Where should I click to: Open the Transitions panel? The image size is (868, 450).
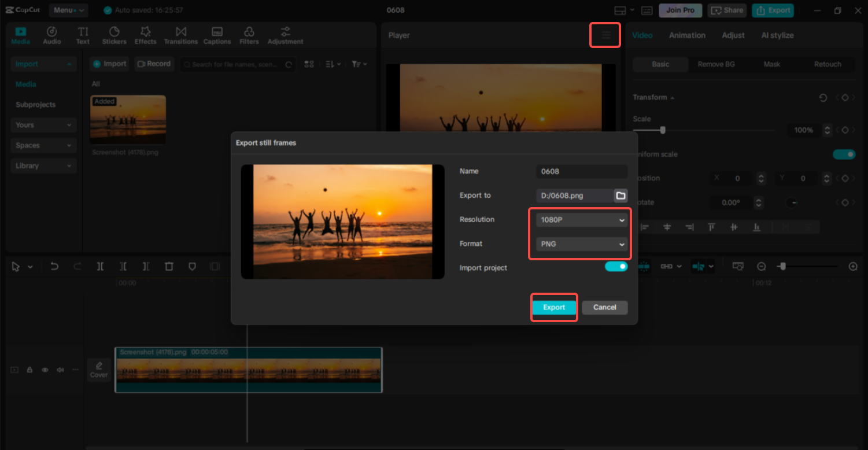[x=181, y=34]
